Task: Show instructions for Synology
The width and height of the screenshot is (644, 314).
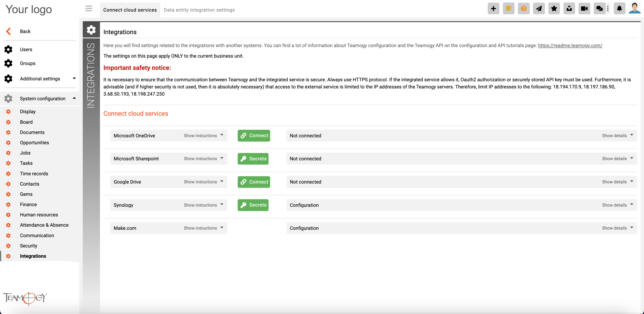Action: (203, 205)
